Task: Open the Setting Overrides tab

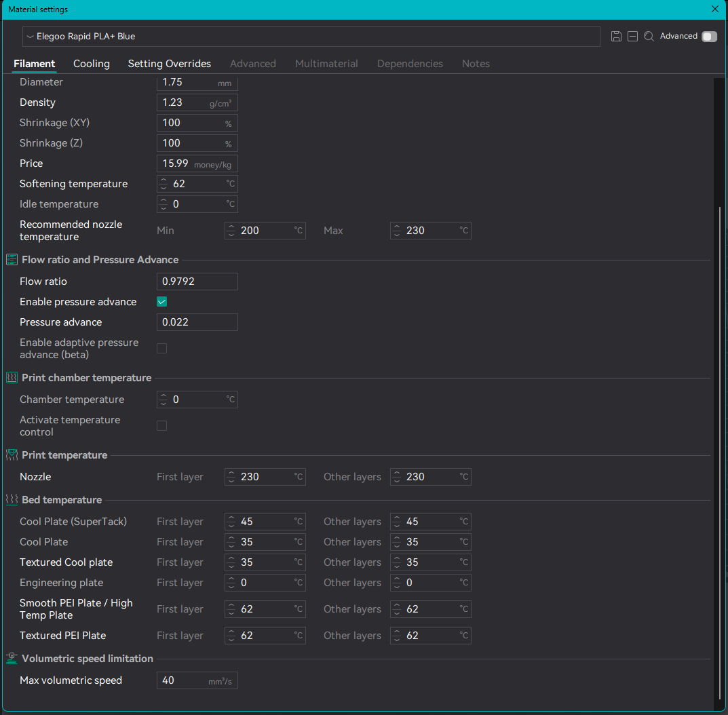Action: (170, 64)
